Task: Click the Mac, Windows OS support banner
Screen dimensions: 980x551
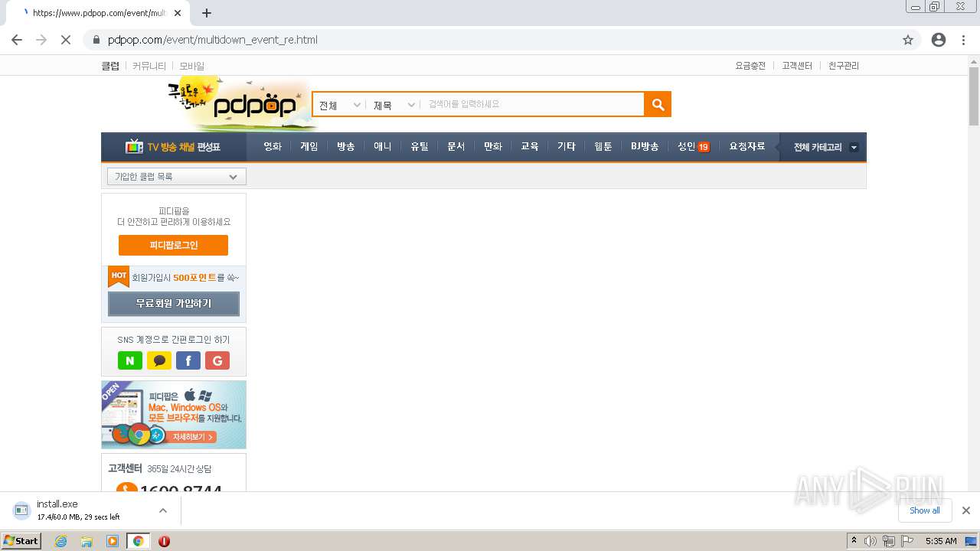Action: pyautogui.click(x=174, y=415)
